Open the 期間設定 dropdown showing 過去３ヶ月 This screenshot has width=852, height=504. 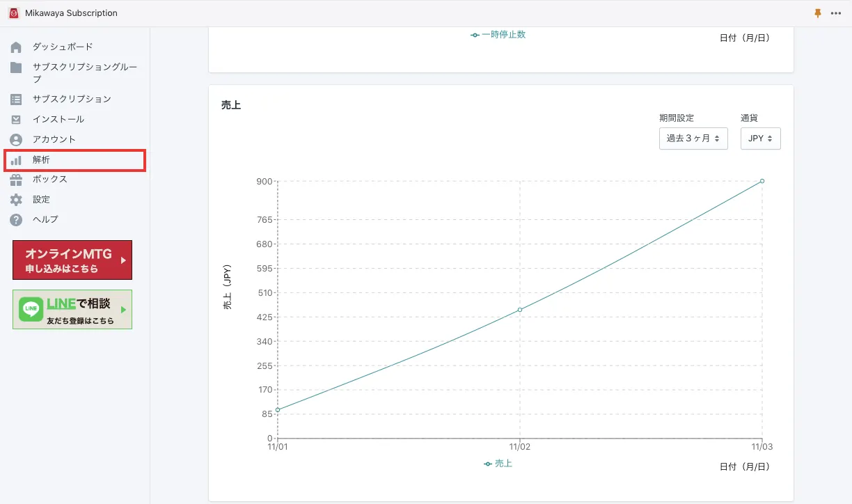click(x=693, y=139)
